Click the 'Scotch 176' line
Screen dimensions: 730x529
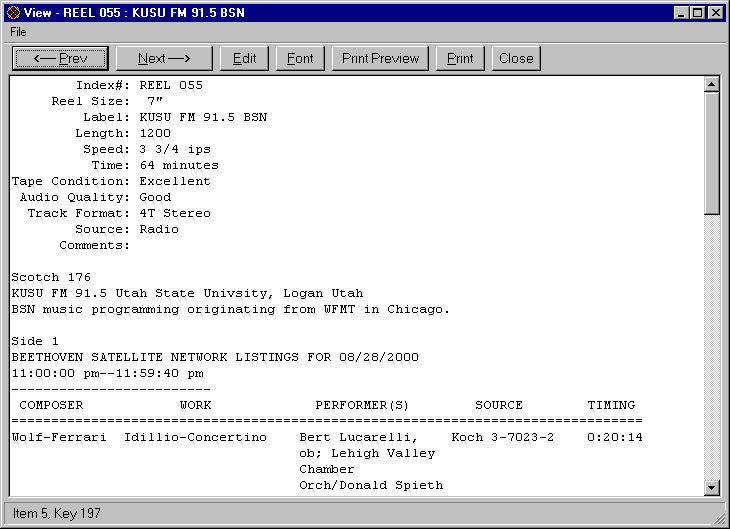click(x=51, y=278)
